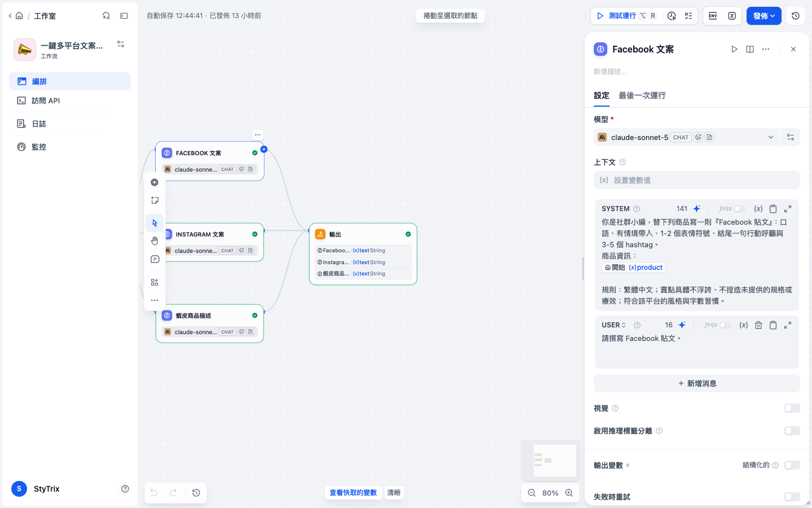Screen dimensions: 812x508
Task: Click the organize nodes tool
Action: 155,282
